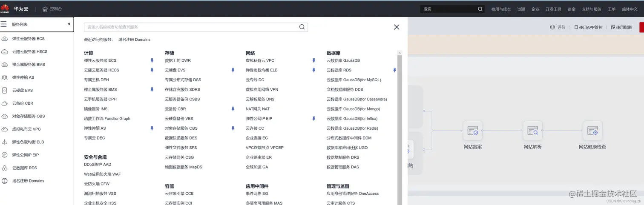Viewport: 644px width, 205px height.
Task: Open 全球加速 GA service link
Action: [257, 167]
